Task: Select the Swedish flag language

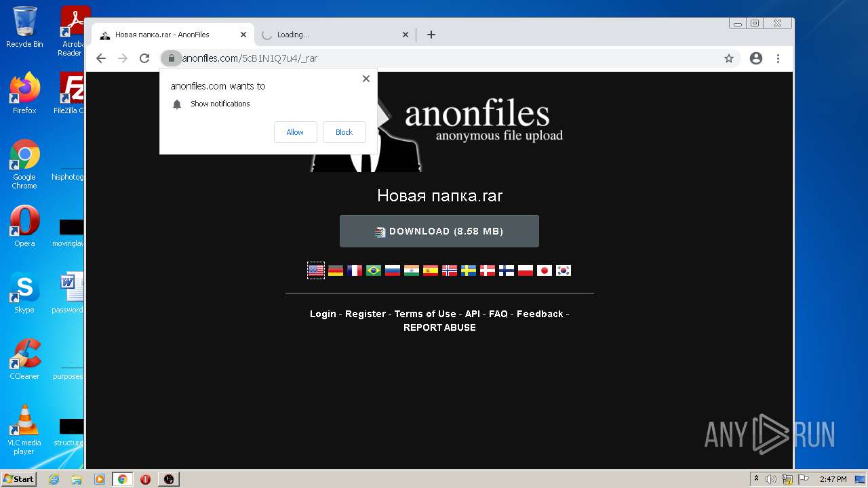Action: point(469,270)
